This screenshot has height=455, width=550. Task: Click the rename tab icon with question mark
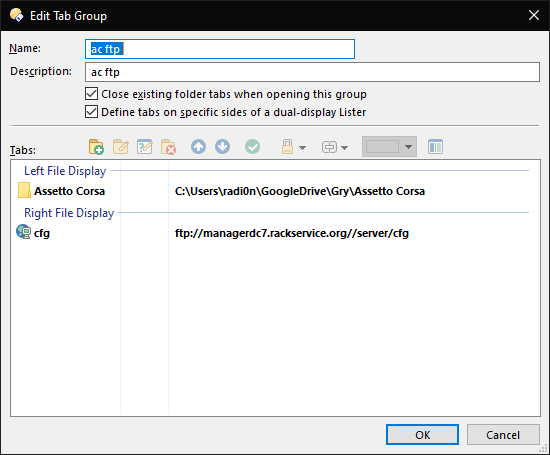click(145, 147)
